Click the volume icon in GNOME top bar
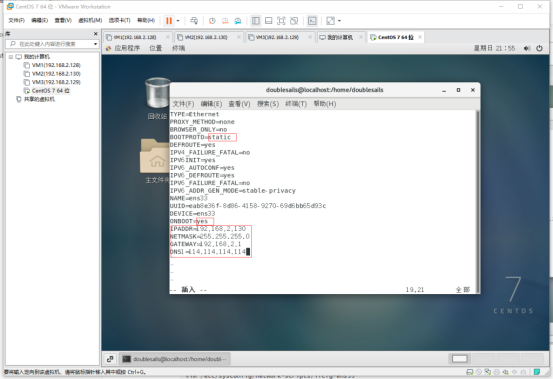The width and height of the screenshot is (553, 379). [527, 48]
